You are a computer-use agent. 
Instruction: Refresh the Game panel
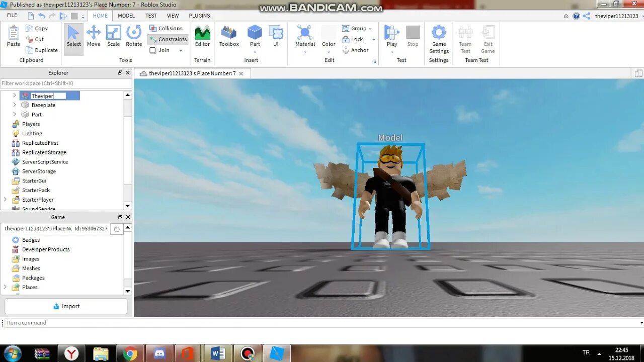117,229
